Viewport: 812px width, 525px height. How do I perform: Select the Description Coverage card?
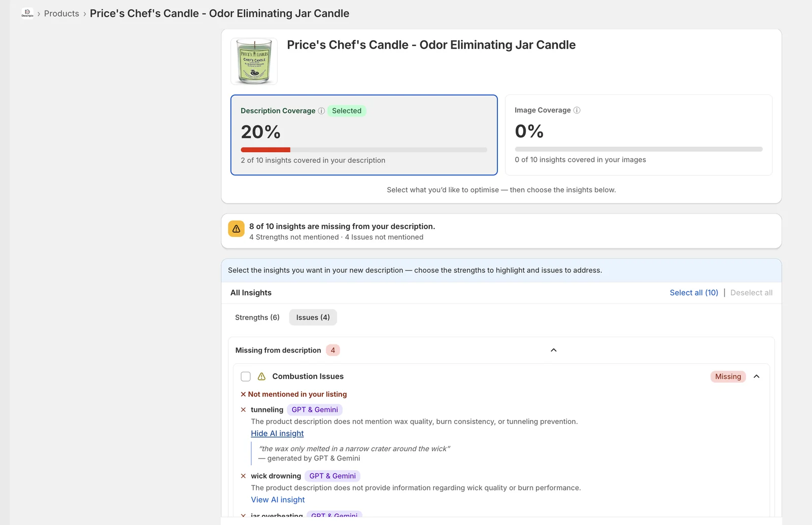(364, 135)
